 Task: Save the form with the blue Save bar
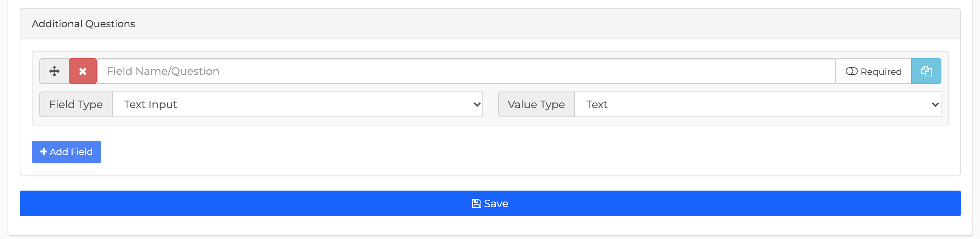490,203
